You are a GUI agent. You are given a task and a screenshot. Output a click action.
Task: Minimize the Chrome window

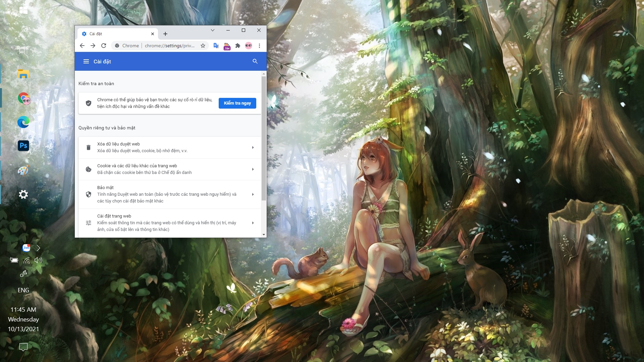click(x=228, y=30)
